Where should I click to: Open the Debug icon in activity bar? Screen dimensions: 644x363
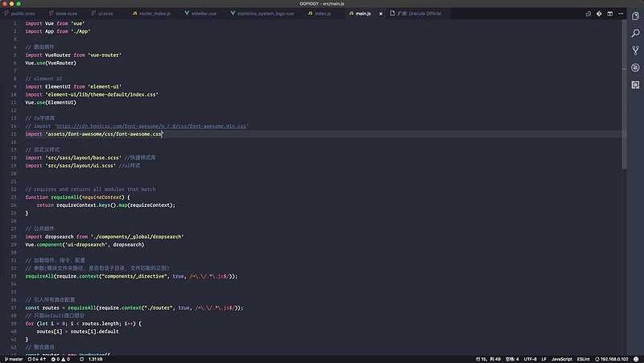[635, 68]
